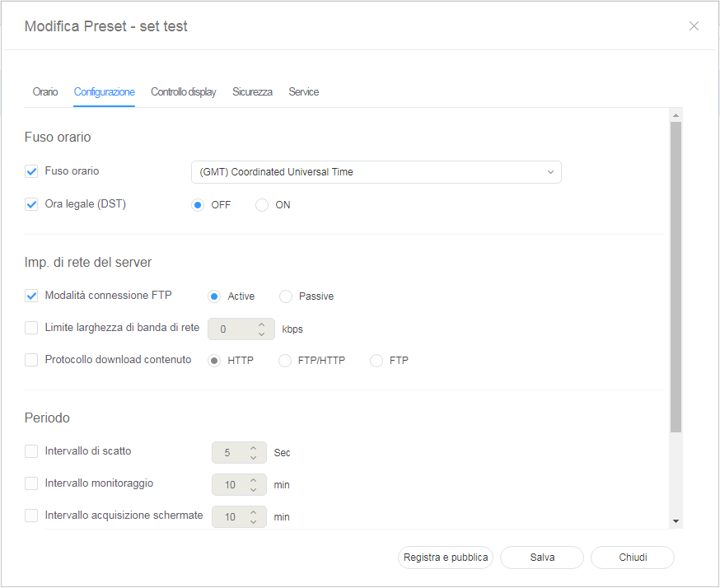This screenshot has width=720, height=588.
Task: Select Passive FTP connection mode
Action: (x=286, y=296)
